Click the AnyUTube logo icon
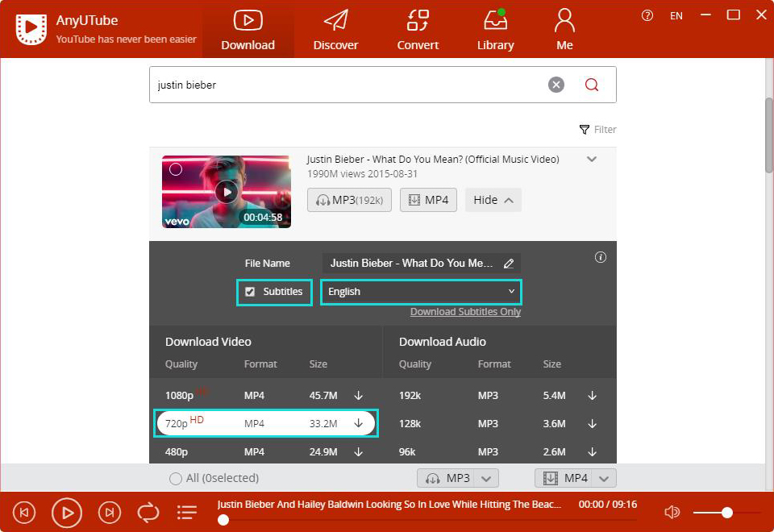The image size is (774, 532). (x=31, y=29)
